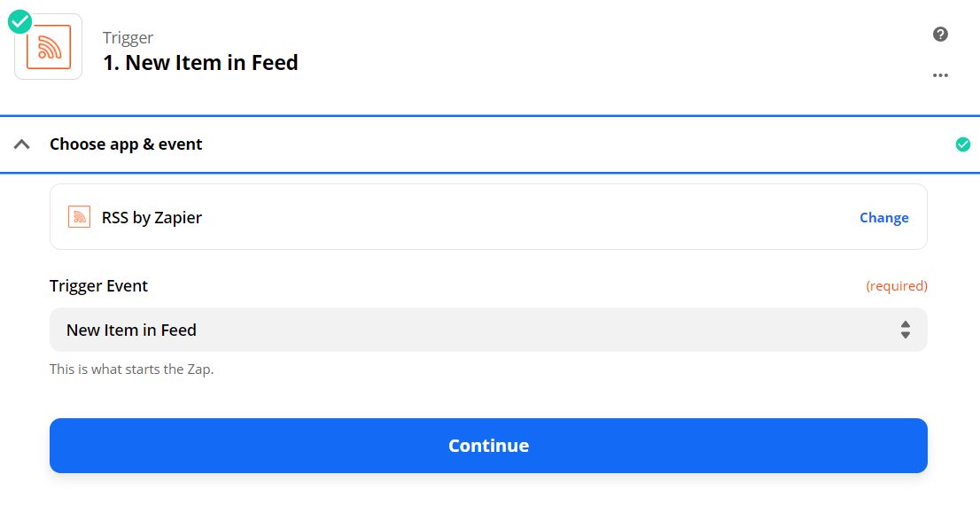Click the Choose app & event header
Screen dimensions: 980x521
click(126, 144)
